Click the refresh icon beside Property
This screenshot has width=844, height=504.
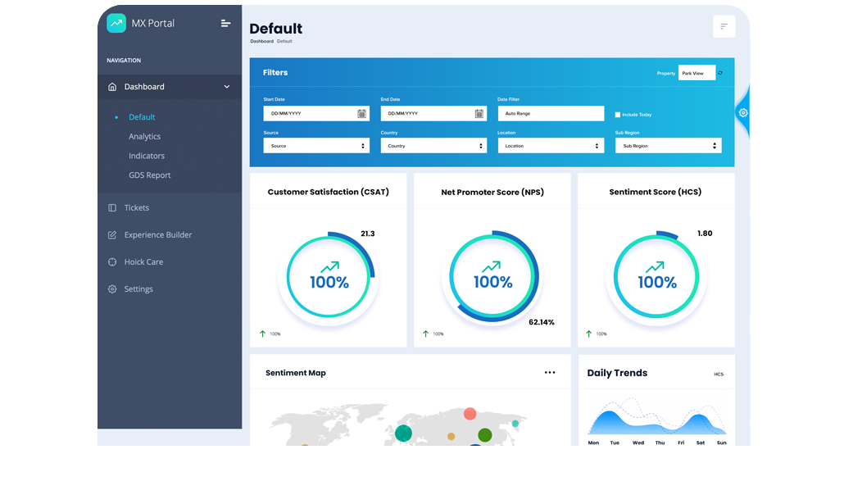tap(720, 73)
